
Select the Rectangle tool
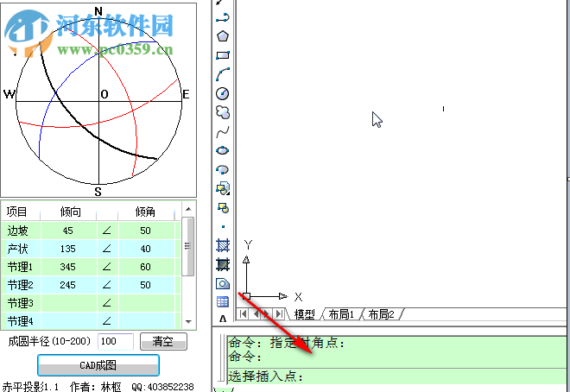[223, 55]
